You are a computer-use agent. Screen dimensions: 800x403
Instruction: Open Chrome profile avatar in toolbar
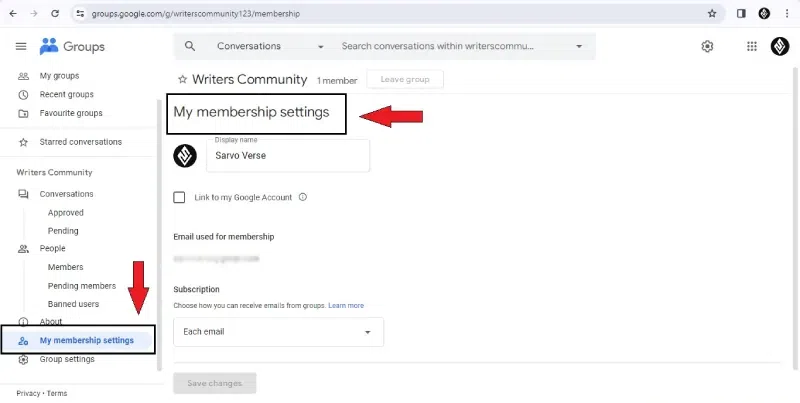click(x=764, y=14)
